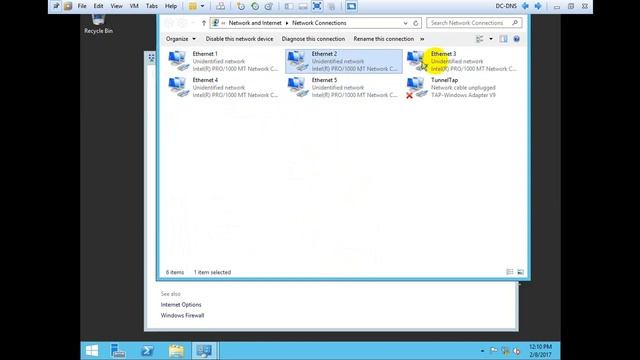This screenshot has width=640, height=360.
Task: Select the Ethernet 2 network adapter
Action: click(344, 61)
